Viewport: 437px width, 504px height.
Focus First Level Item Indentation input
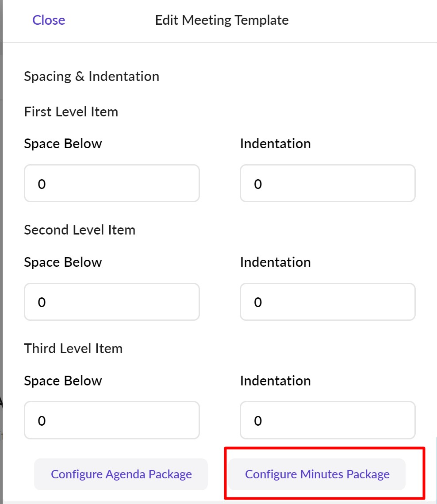point(327,184)
